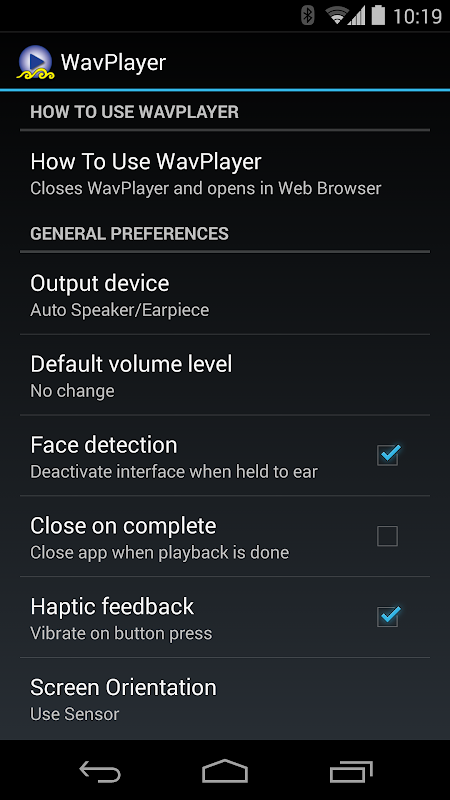Enable the Close on complete checkbox

click(x=387, y=536)
